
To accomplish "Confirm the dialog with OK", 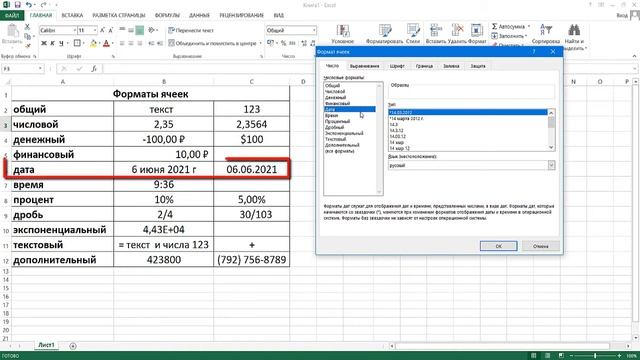I will (x=498, y=246).
